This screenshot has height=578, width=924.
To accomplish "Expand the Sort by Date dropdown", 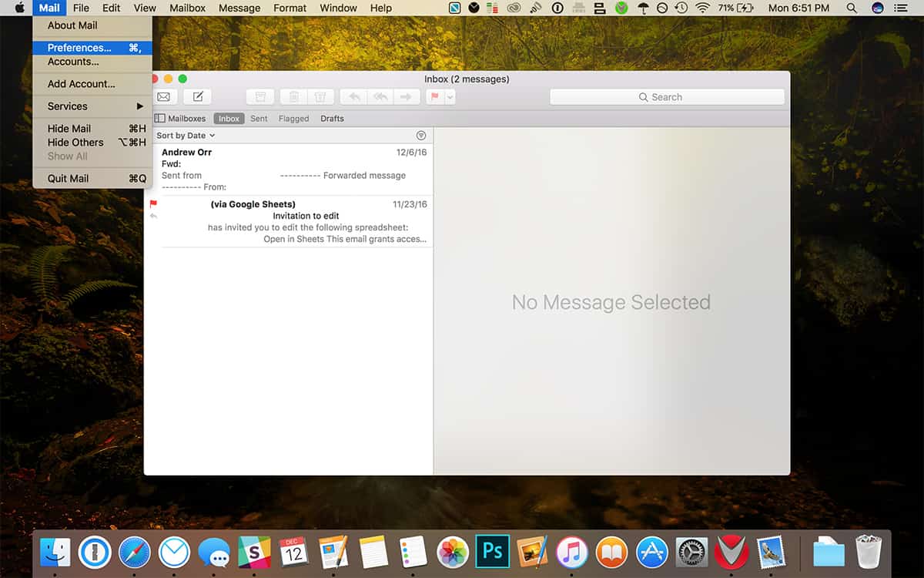I will pos(186,136).
